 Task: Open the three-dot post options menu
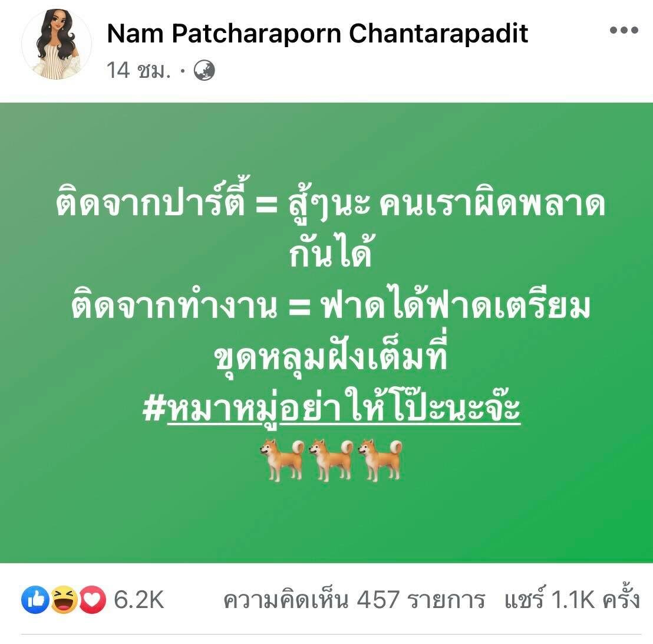tap(624, 30)
